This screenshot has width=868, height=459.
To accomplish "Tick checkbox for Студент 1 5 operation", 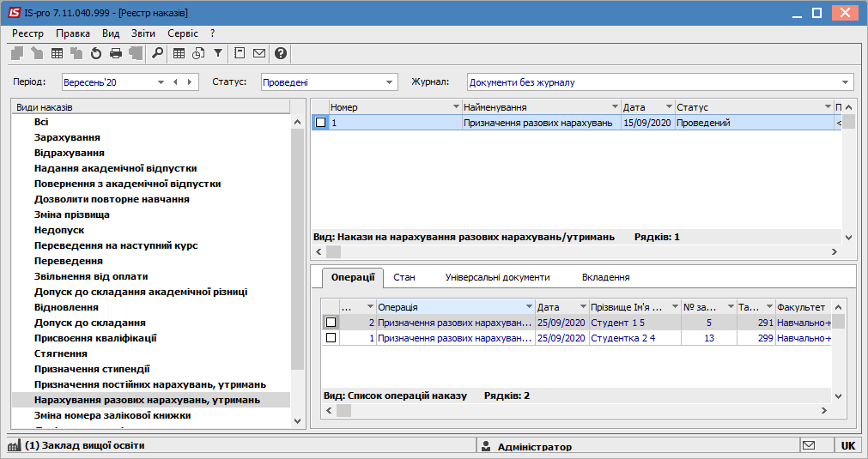I will coord(331,322).
